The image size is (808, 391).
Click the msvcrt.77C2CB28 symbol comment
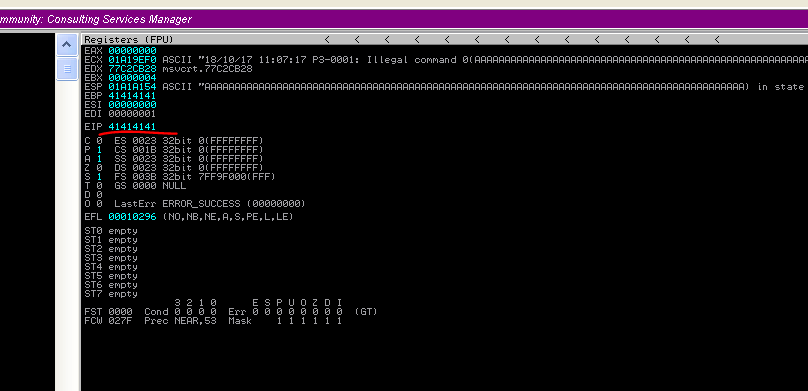pos(207,69)
